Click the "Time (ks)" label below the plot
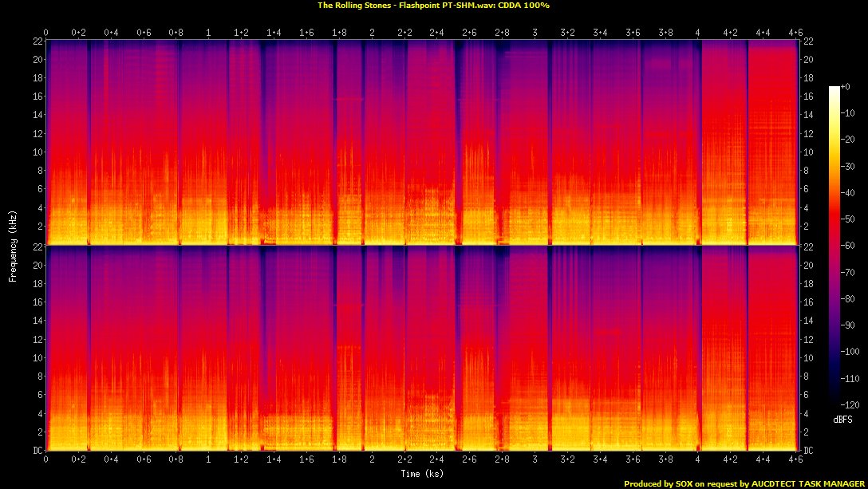 (x=422, y=474)
